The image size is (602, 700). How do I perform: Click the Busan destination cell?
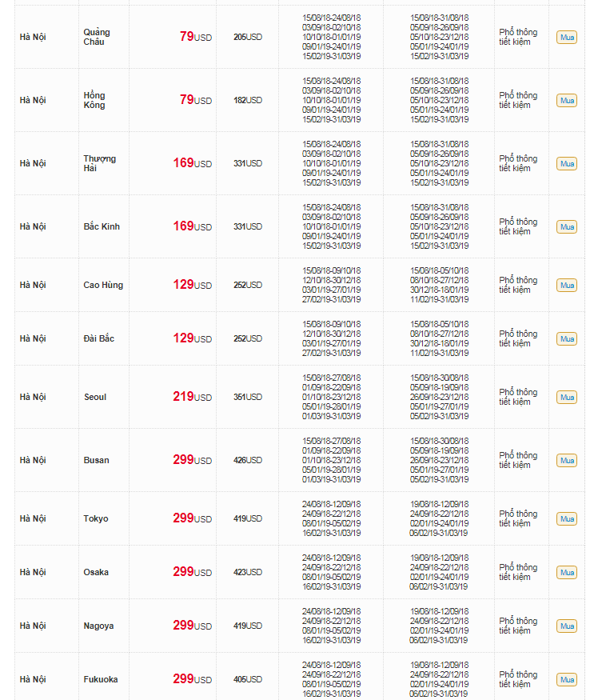coord(97,460)
